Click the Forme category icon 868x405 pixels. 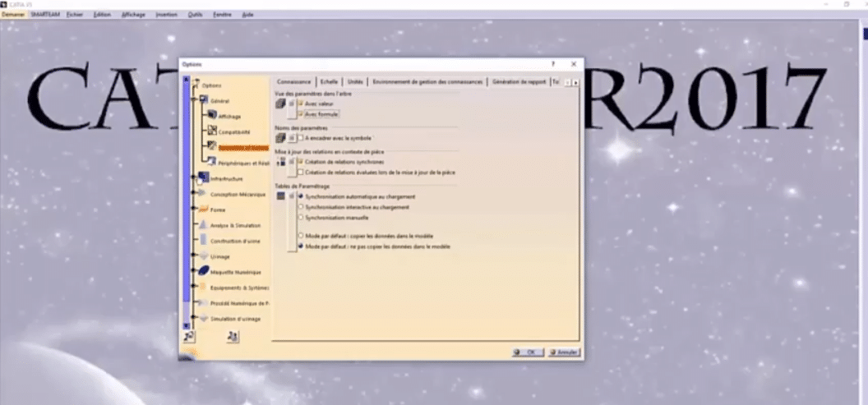pos(203,209)
